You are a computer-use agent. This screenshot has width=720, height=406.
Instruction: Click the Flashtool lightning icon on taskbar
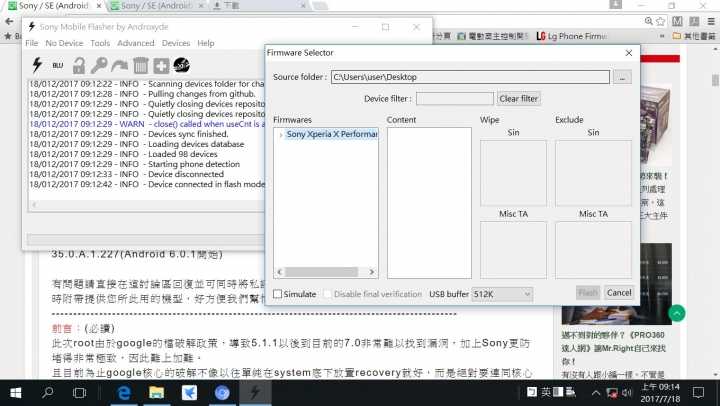point(255,393)
